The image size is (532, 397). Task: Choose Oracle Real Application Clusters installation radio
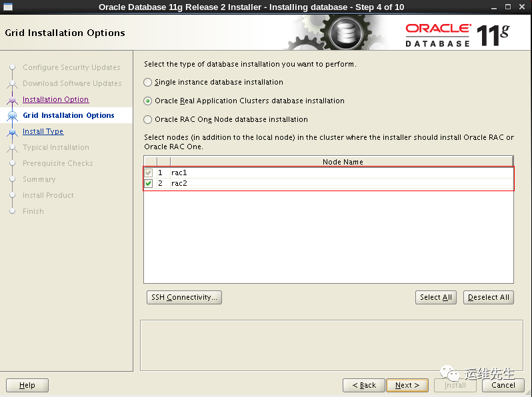147,101
